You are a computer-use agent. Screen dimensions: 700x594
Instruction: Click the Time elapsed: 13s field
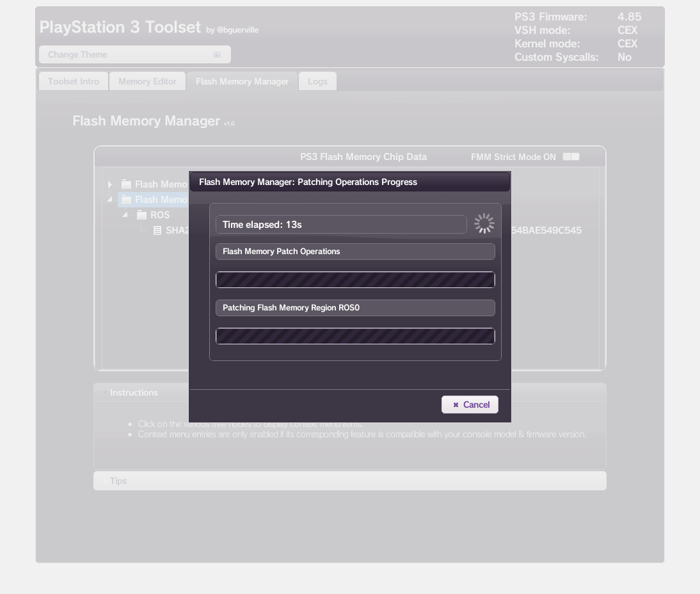[x=341, y=225]
